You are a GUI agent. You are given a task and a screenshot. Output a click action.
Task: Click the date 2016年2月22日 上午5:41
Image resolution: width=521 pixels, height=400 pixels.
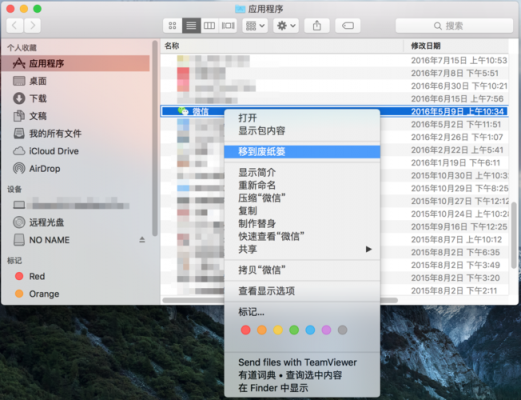click(x=457, y=150)
